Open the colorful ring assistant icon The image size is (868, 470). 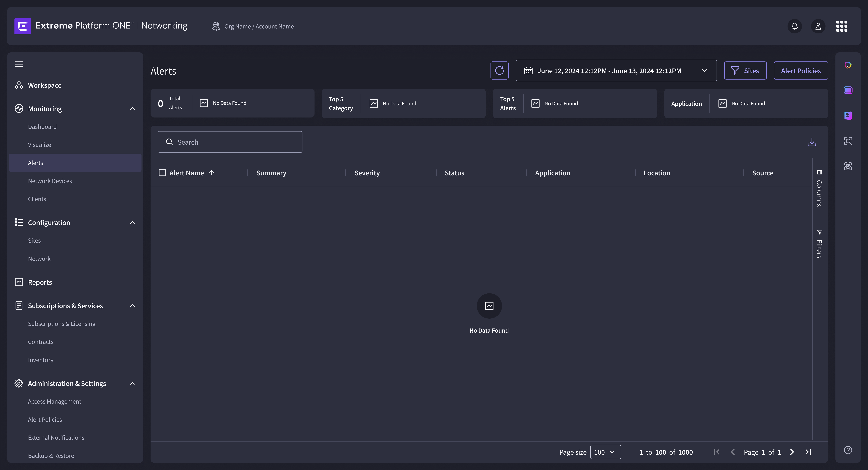[x=848, y=65]
